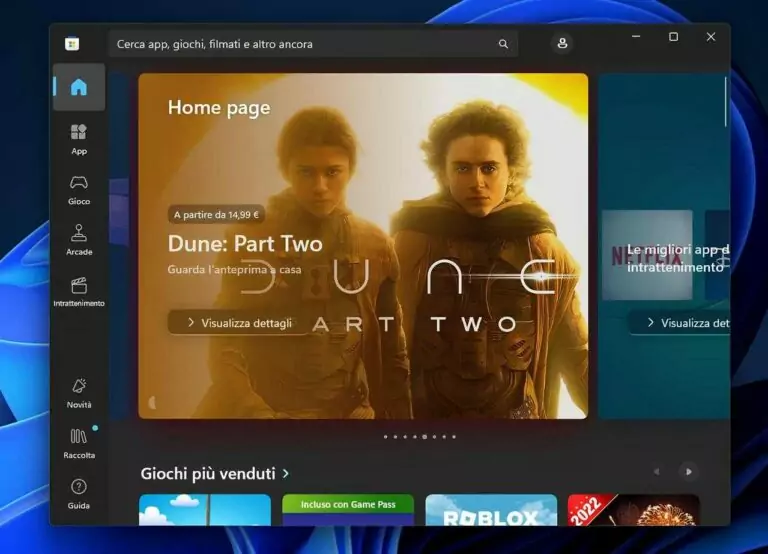Open Intrattenimento section in sidebar
This screenshot has width=768, height=554.
79,291
